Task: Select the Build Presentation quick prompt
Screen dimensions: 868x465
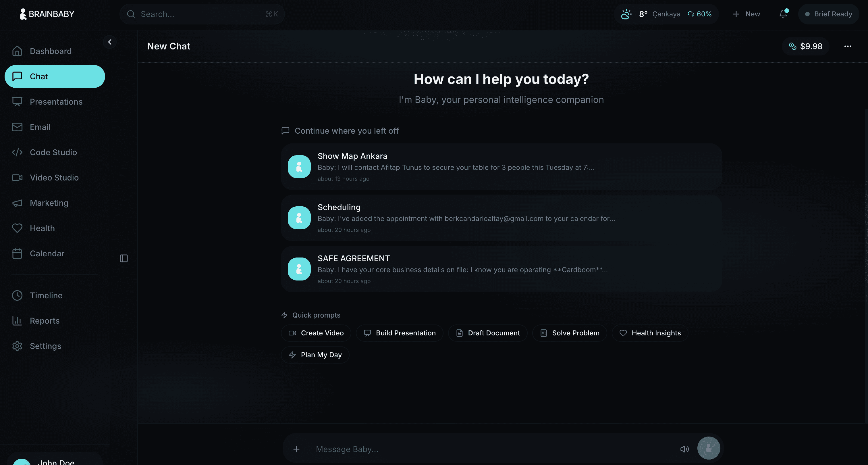Action: coord(399,333)
